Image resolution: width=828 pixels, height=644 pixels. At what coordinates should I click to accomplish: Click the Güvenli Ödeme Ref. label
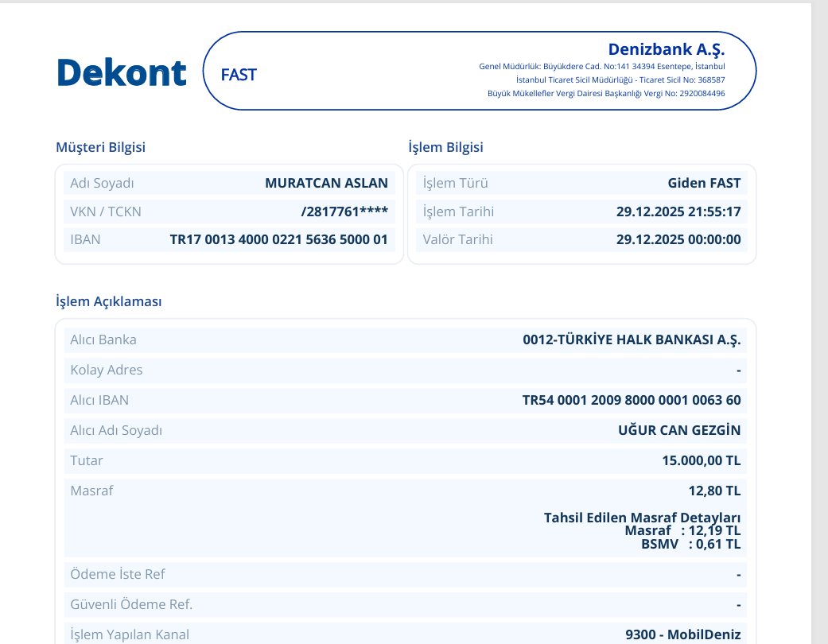coord(131,604)
